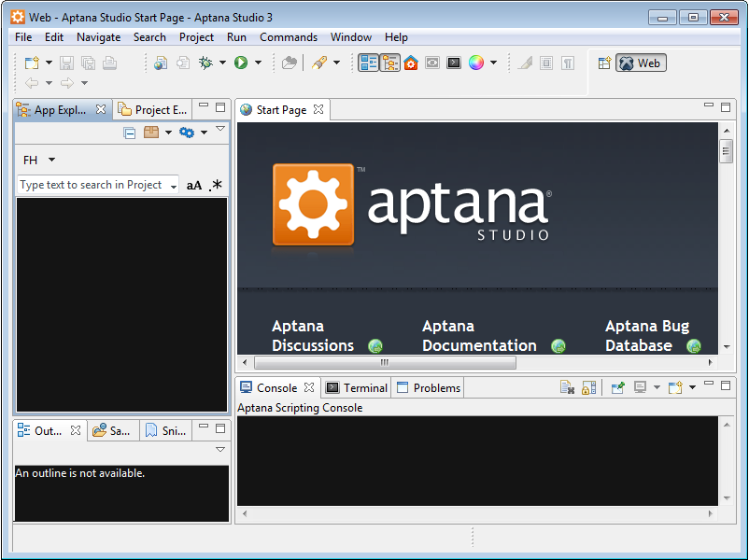Open the Aptana Documentation link
Screen dimensions: 749x560
click(479, 336)
